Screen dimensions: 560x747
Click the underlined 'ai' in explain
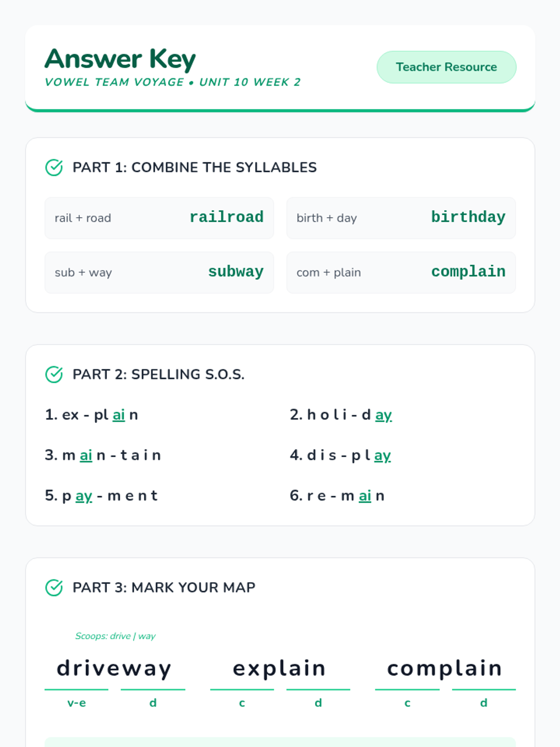click(119, 415)
